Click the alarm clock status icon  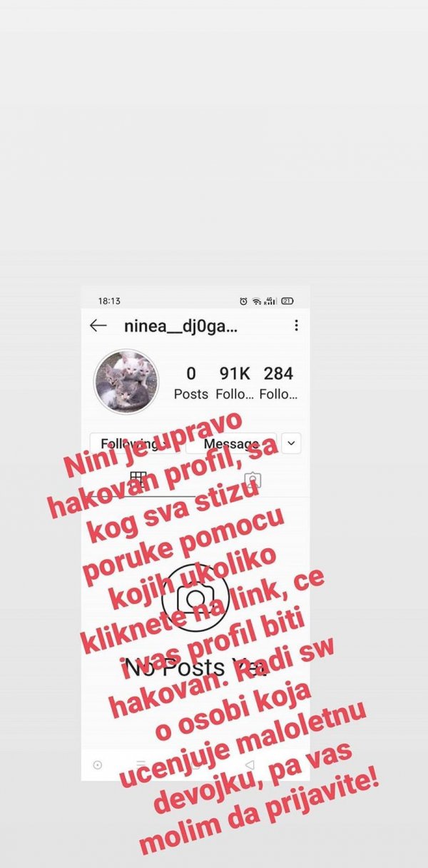(x=244, y=301)
